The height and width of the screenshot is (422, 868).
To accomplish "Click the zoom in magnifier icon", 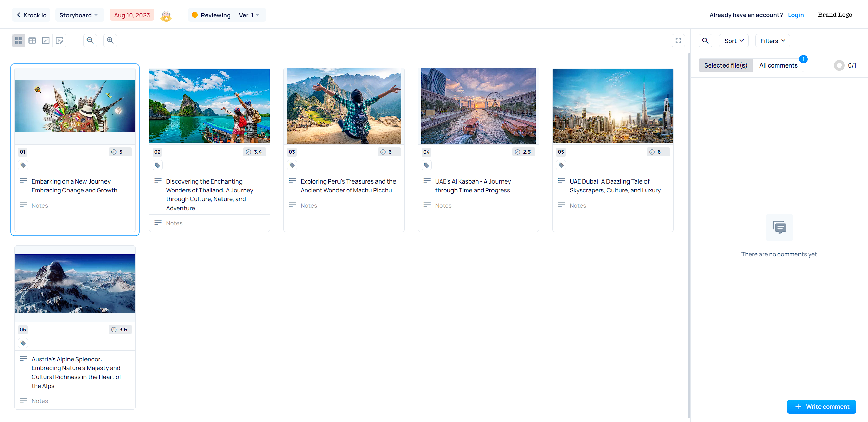I will click(x=110, y=40).
